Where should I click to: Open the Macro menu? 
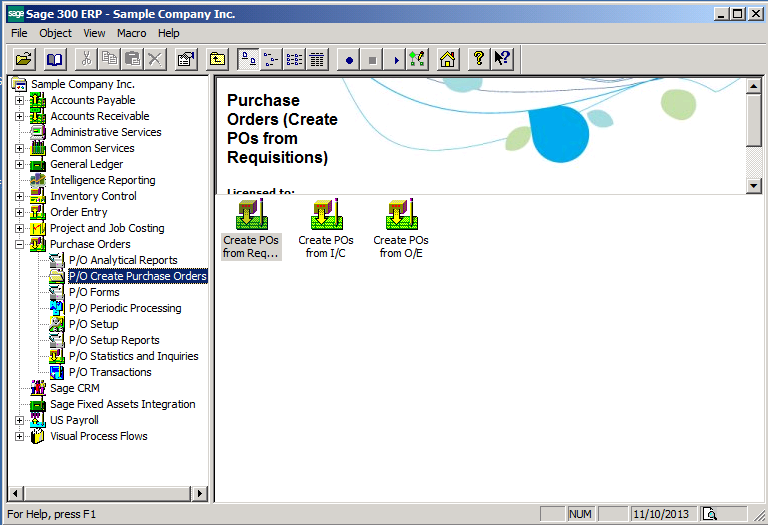(131, 33)
